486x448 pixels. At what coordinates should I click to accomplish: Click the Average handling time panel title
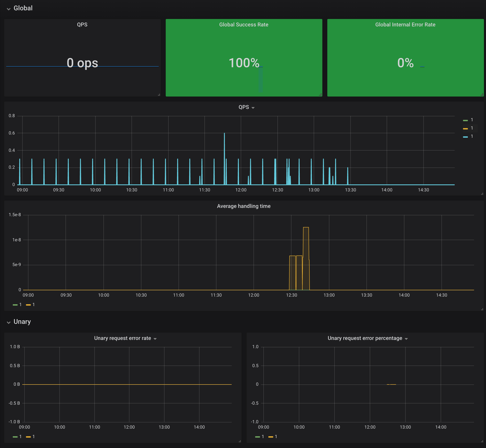243,206
